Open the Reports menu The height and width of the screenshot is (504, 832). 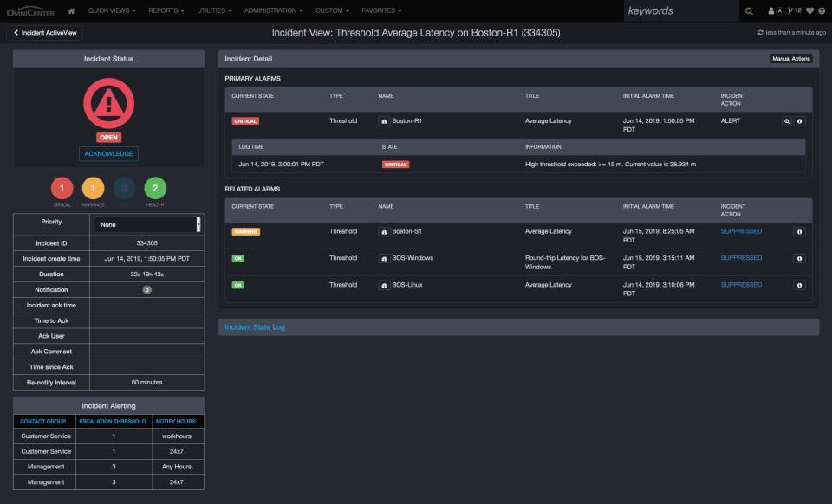[x=166, y=10]
